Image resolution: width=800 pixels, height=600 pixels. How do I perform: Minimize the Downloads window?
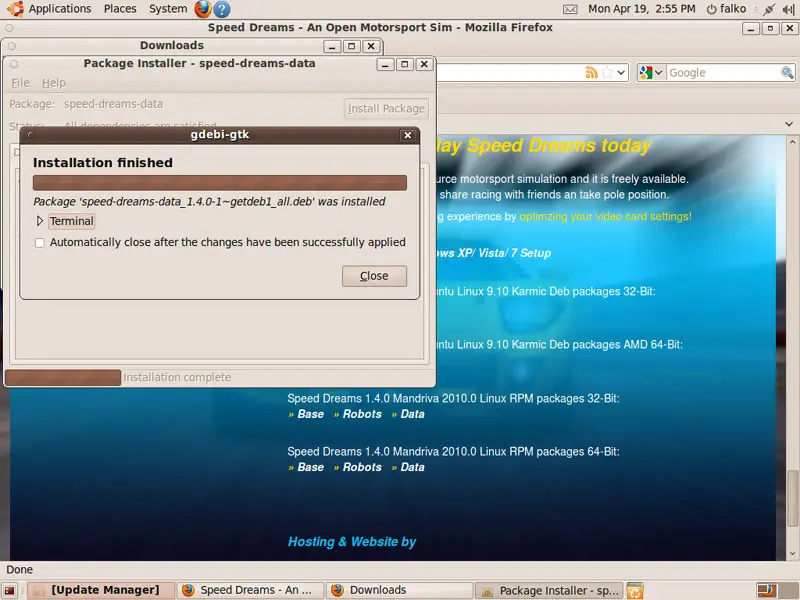tap(332, 46)
